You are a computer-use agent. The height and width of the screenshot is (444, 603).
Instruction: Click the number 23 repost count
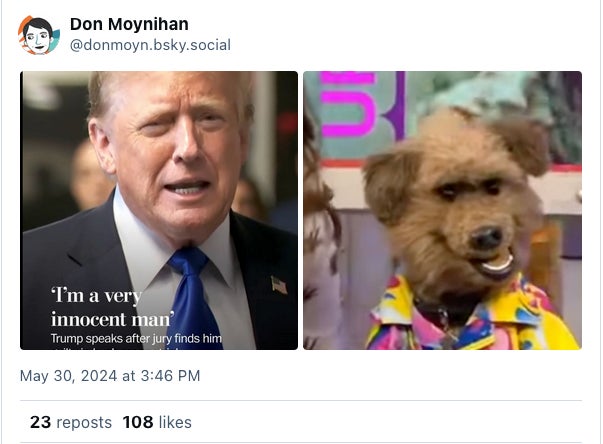click(40, 422)
